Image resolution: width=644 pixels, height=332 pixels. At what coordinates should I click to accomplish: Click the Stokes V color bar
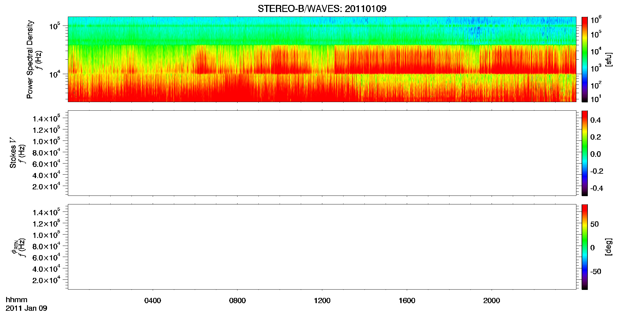coord(585,153)
